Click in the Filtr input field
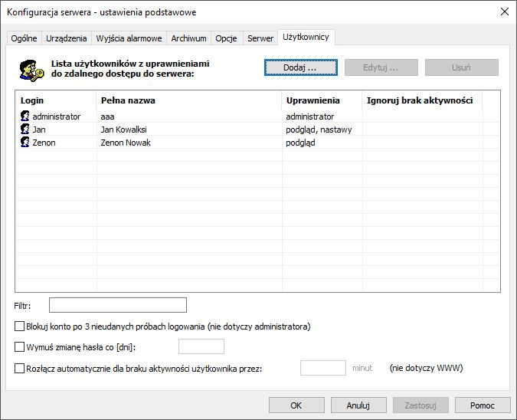This screenshot has height=420, width=517. [x=118, y=305]
